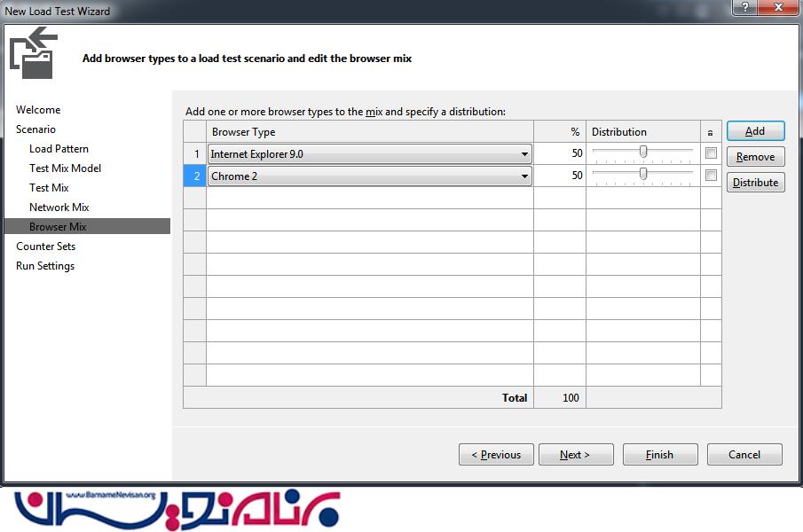
Task: Open Counter Sets in the sidebar
Action: [x=45, y=246]
